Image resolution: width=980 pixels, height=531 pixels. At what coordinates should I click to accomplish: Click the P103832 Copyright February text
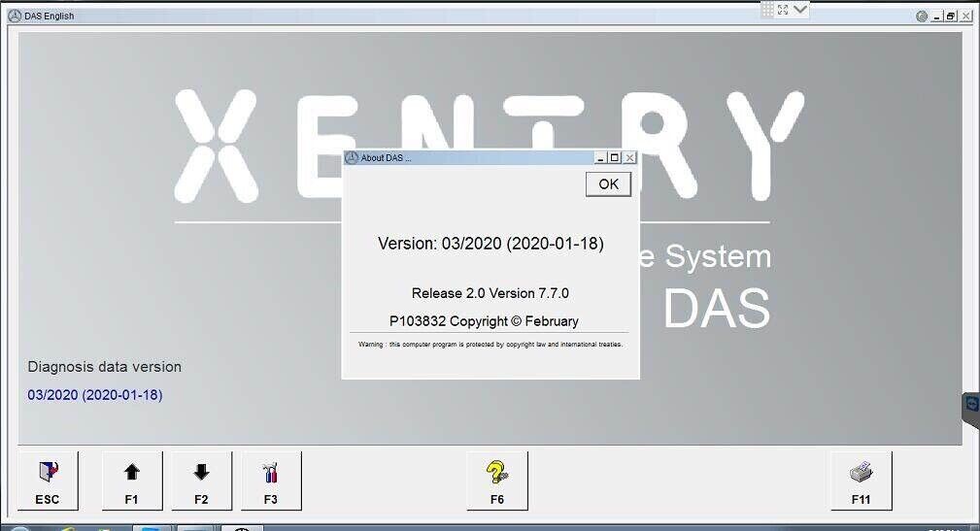484,321
